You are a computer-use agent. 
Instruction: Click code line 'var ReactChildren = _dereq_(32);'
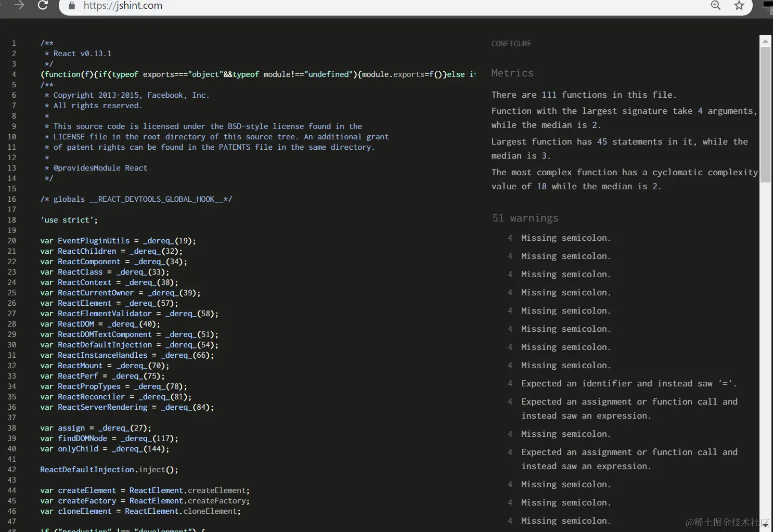pos(111,251)
